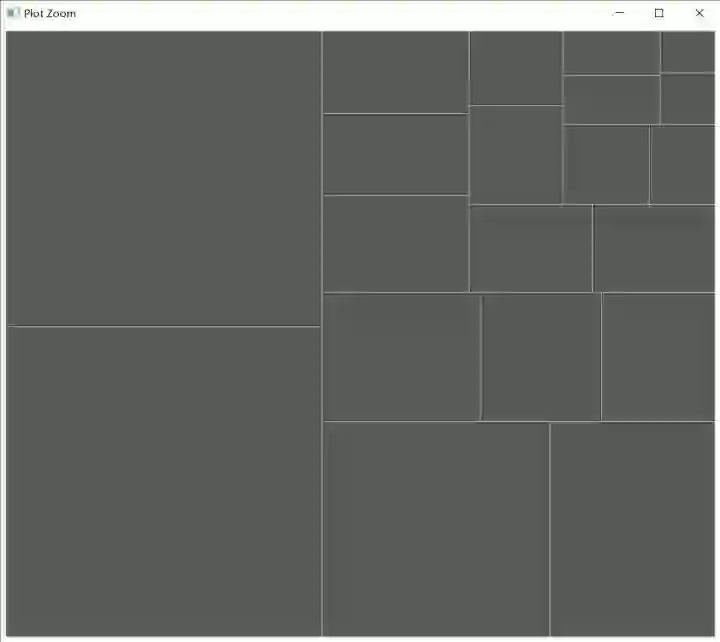Maximize the Plot Zoom window
Screen dimensions: 720x642
659,13
